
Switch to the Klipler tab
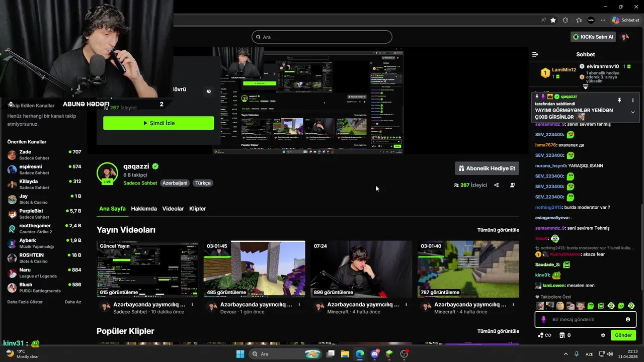click(198, 209)
